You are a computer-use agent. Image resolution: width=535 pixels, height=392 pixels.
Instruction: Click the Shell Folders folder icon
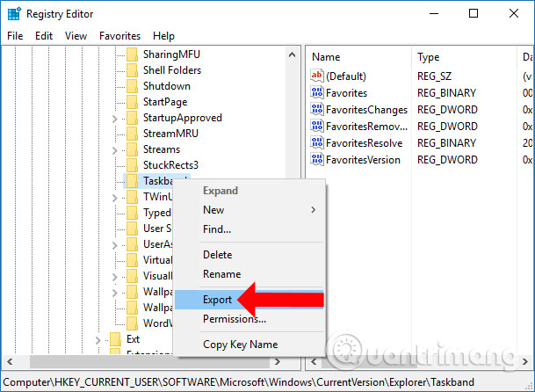[132, 70]
